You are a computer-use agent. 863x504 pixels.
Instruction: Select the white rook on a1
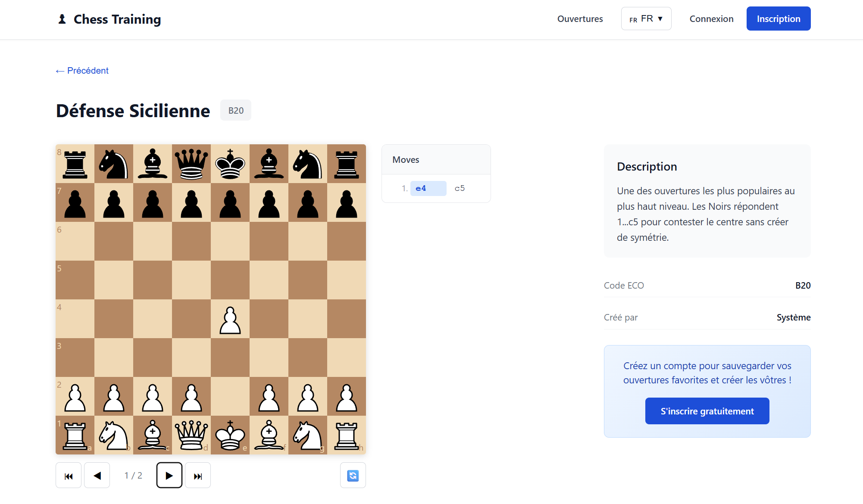pyautogui.click(x=75, y=435)
